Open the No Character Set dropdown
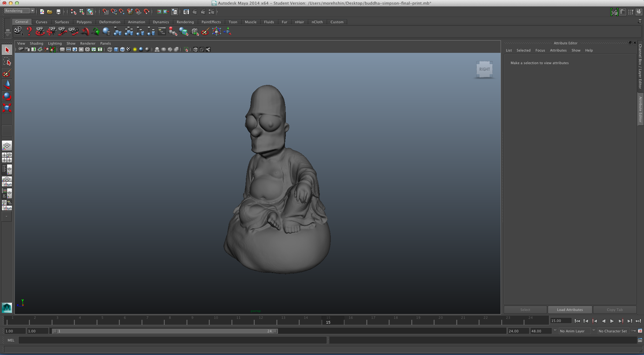Viewport: 644px width, 355px height. tap(613, 331)
